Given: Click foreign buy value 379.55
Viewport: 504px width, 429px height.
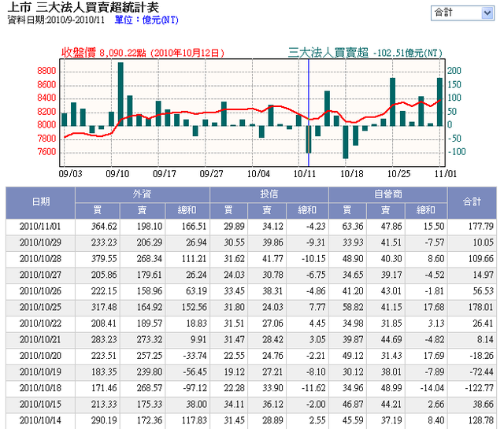Looking at the screenshot, I should pyautogui.click(x=104, y=259).
